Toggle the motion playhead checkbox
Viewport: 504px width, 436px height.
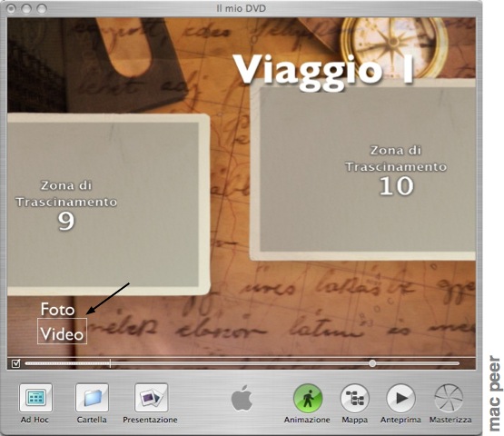tap(15, 363)
